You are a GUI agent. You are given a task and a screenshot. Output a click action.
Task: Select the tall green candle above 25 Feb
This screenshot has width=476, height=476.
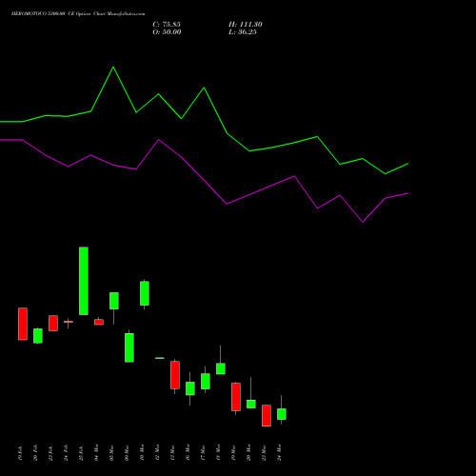[x=84, y=281]
